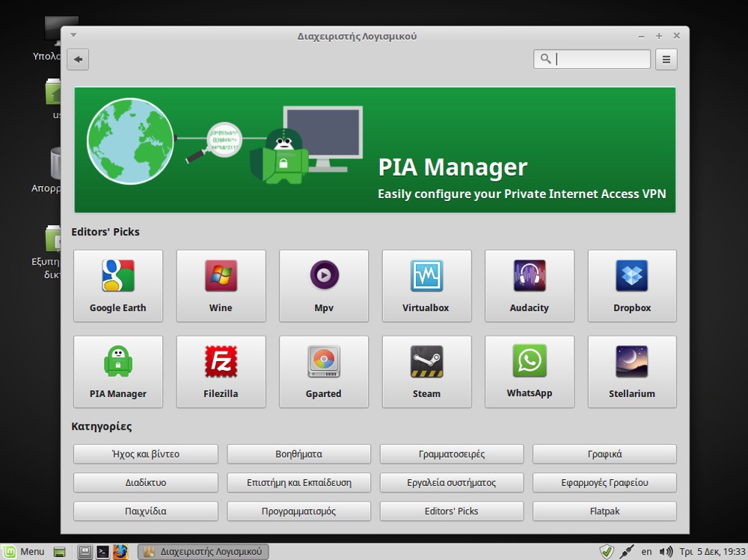748x560 pixels.
Task: Browse the Προγραμματισμός category
Action: [298, 511]
